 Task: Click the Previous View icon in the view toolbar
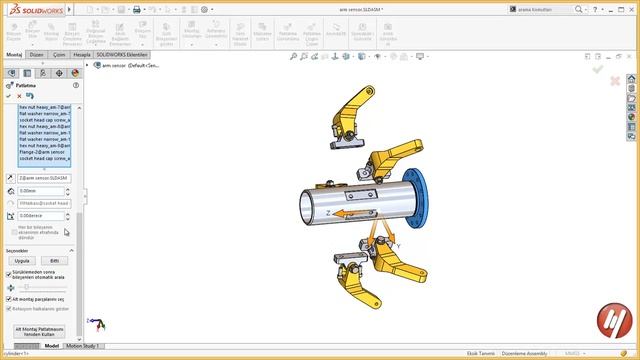tap(314, 56)
